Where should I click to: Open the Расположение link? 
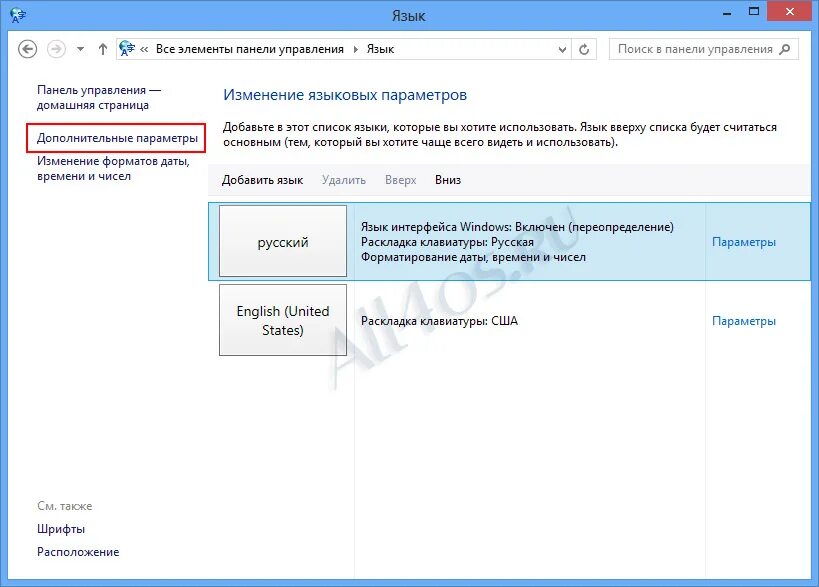(x=78, y=552)
